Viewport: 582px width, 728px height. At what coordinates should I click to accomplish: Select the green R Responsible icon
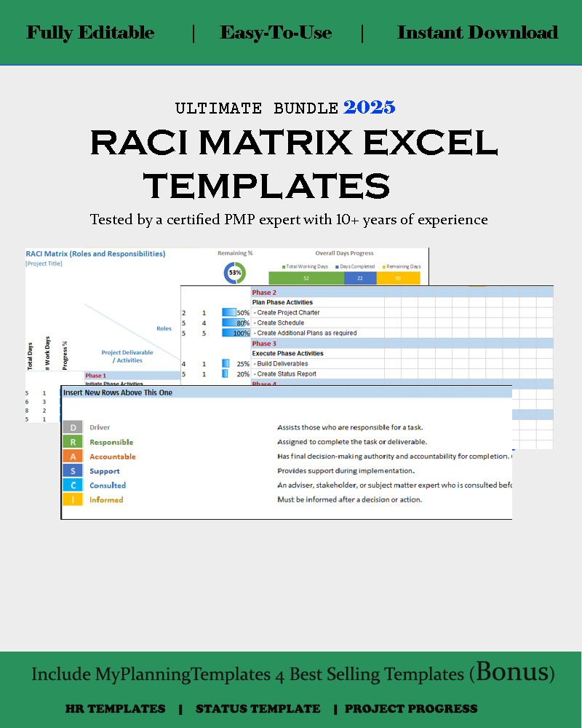[x=72, y=442]
